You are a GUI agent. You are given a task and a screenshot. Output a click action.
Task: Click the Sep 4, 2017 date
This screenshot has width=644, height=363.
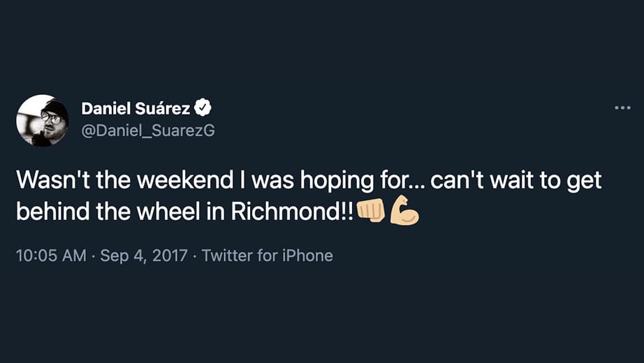144,255
